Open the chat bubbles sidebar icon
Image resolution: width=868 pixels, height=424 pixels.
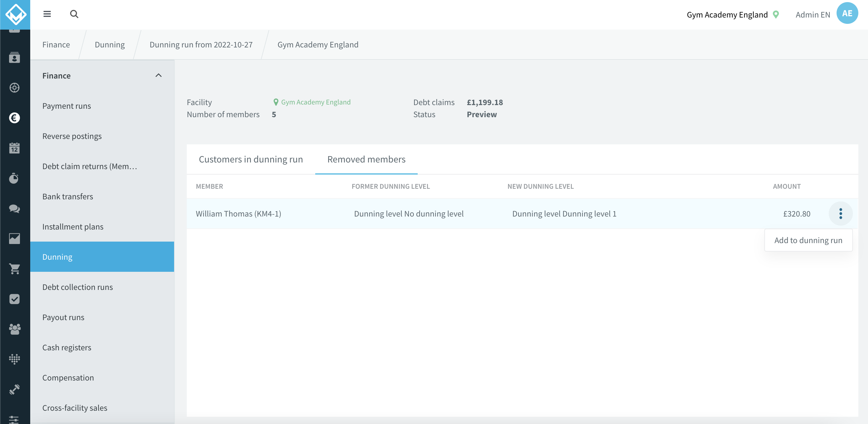(15, 208)
